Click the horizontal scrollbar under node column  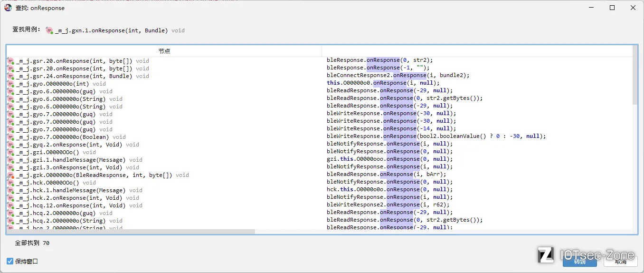131,232
